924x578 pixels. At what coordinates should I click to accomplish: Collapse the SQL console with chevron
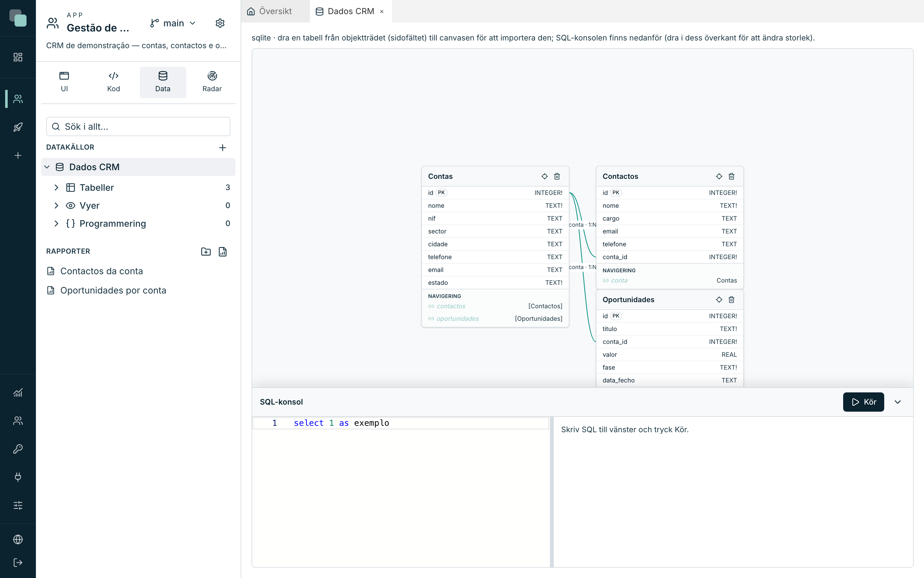click(x=898, y=402)
